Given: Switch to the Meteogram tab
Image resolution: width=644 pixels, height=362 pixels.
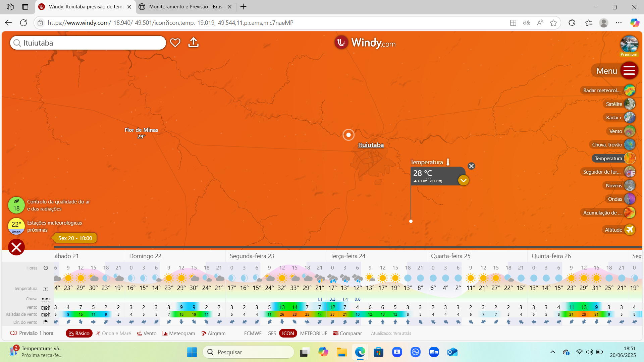Looking at the screenshot, I should tap(179, 334).
